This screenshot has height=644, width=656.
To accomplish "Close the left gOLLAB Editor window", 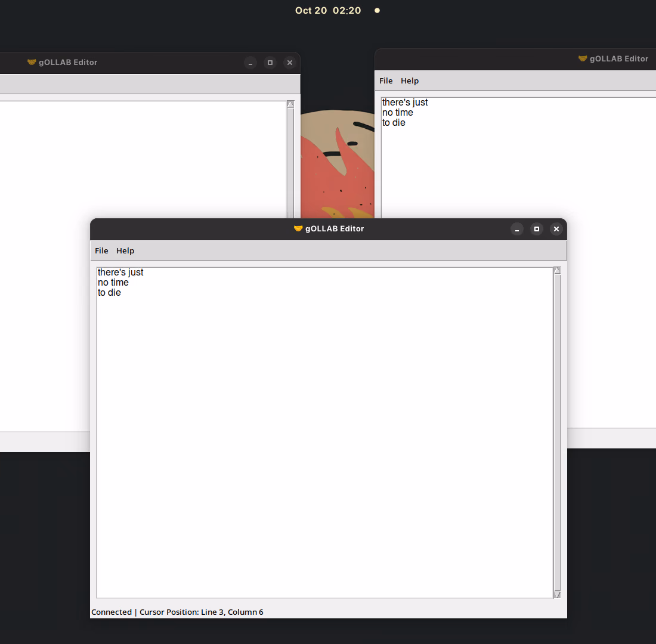I will click(x=290, y=63).
